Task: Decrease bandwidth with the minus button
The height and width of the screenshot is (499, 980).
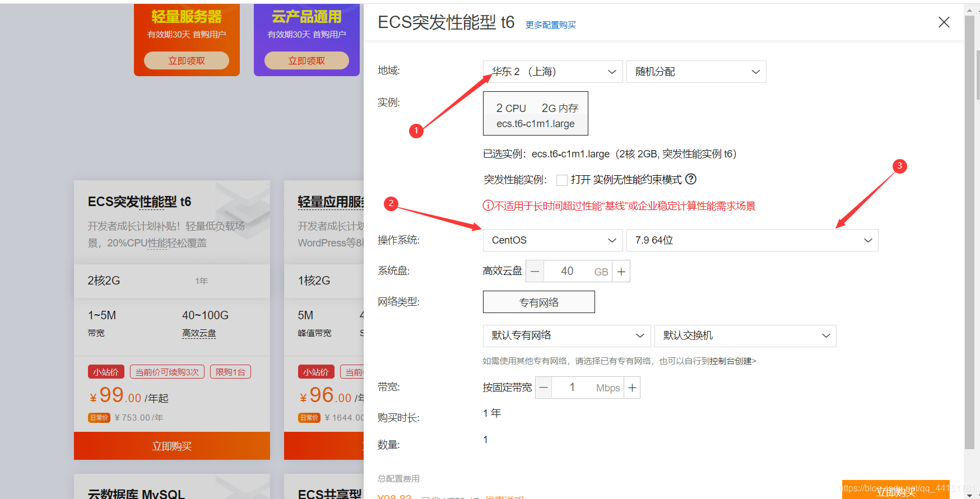Action: pos(544,388)
